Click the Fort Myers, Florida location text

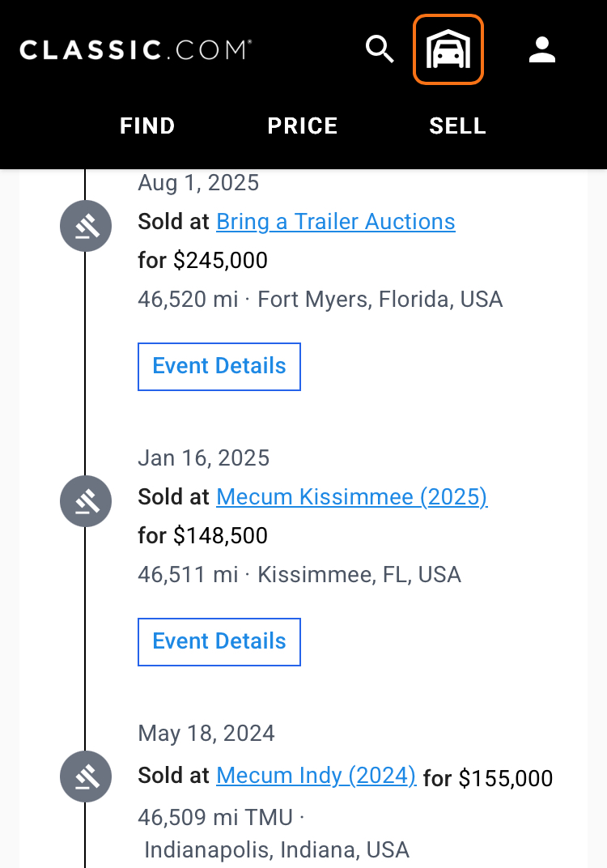[x=380, y=300]
